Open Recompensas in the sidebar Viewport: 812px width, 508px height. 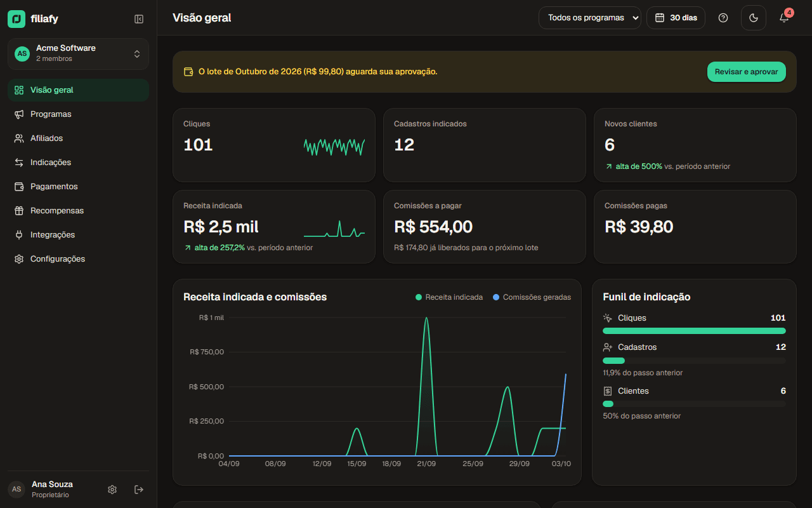pyautogui.click(x=78, y=211)
